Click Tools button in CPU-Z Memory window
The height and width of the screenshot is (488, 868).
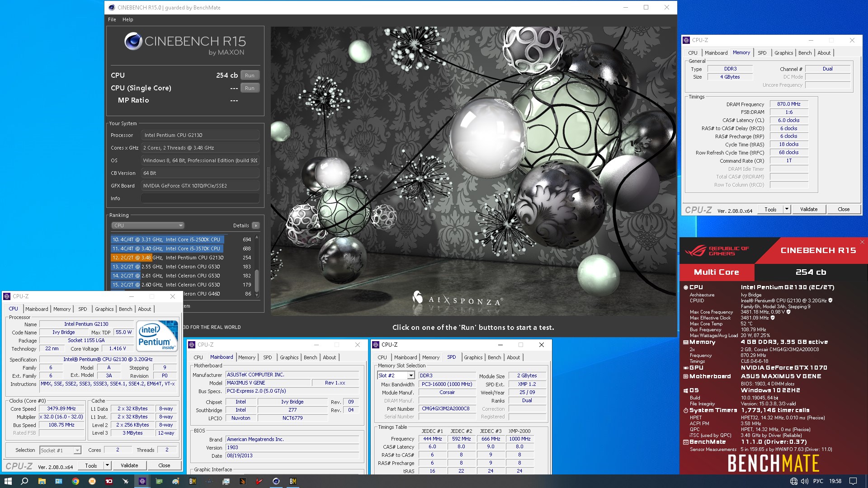click(x=770, y=209)
